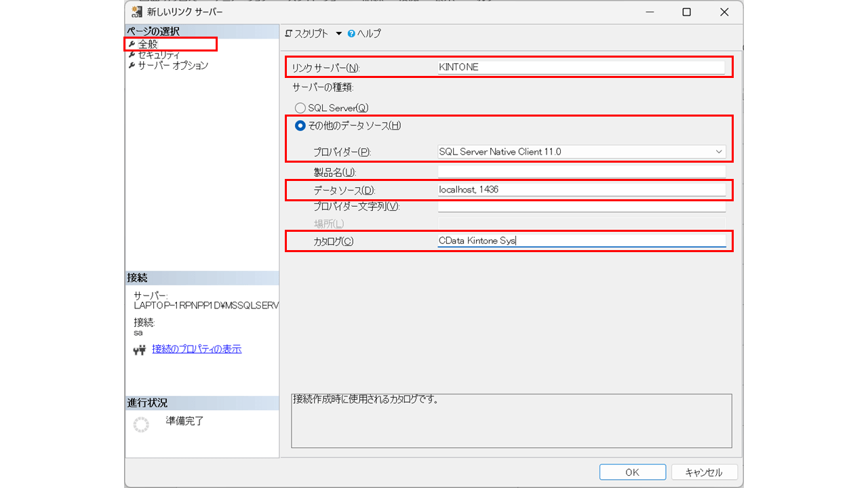
Task: Open the セキュリティ page
Action: [159, 55]
